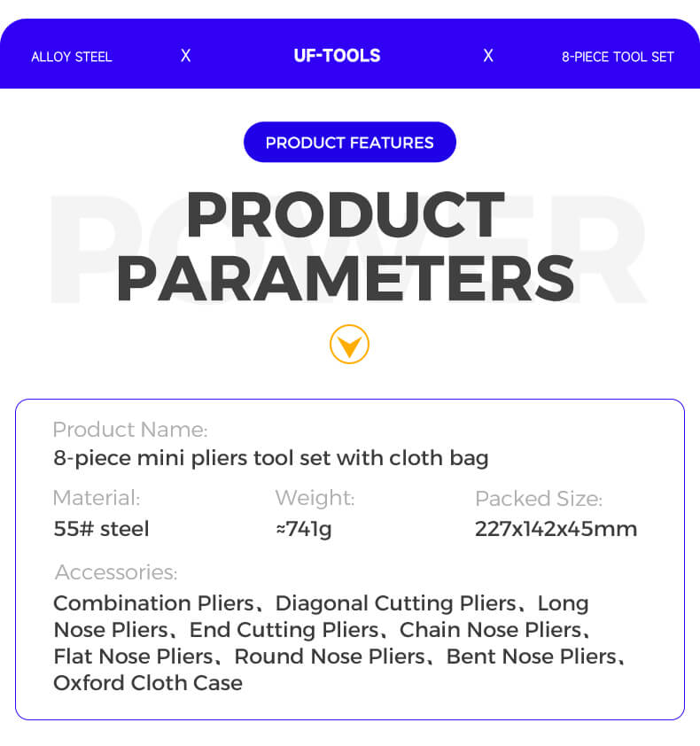Click the Bent Nose Pliers text
700x746 pixels.
coord(531,657)
